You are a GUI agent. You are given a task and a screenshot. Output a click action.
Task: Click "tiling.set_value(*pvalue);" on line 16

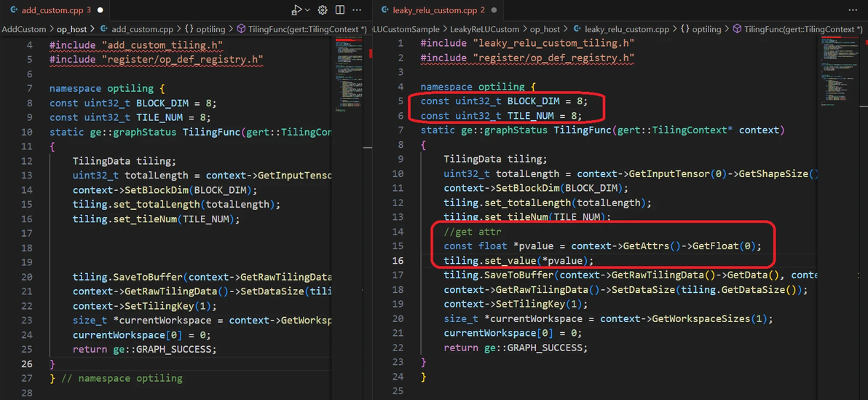pos(518,260)
